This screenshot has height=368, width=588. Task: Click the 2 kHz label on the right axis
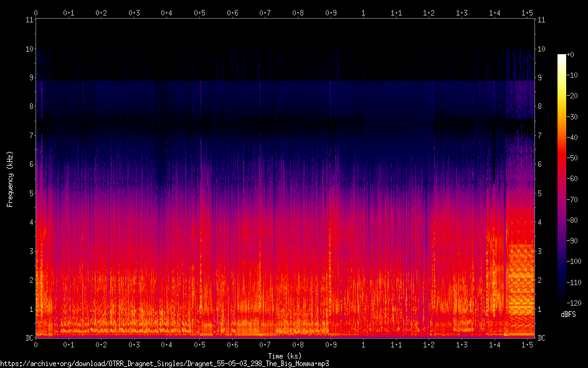tap(540, 280)
